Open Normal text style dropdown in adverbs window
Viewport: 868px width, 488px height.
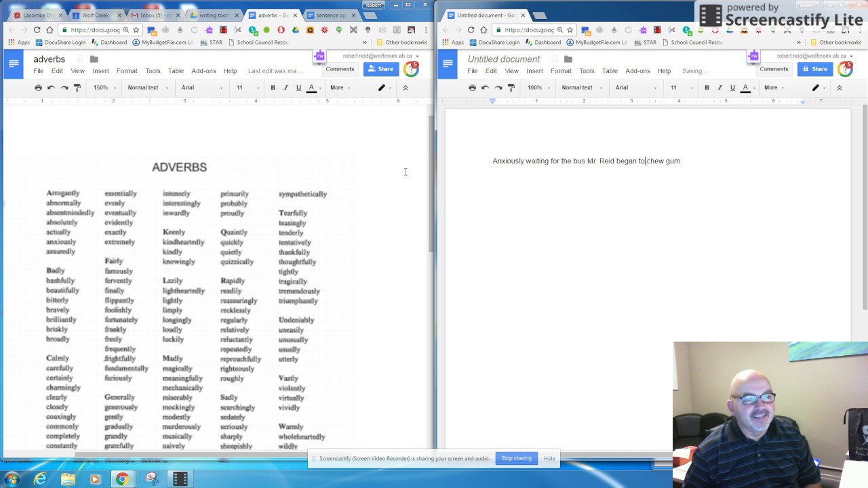(x=146, y=87)
